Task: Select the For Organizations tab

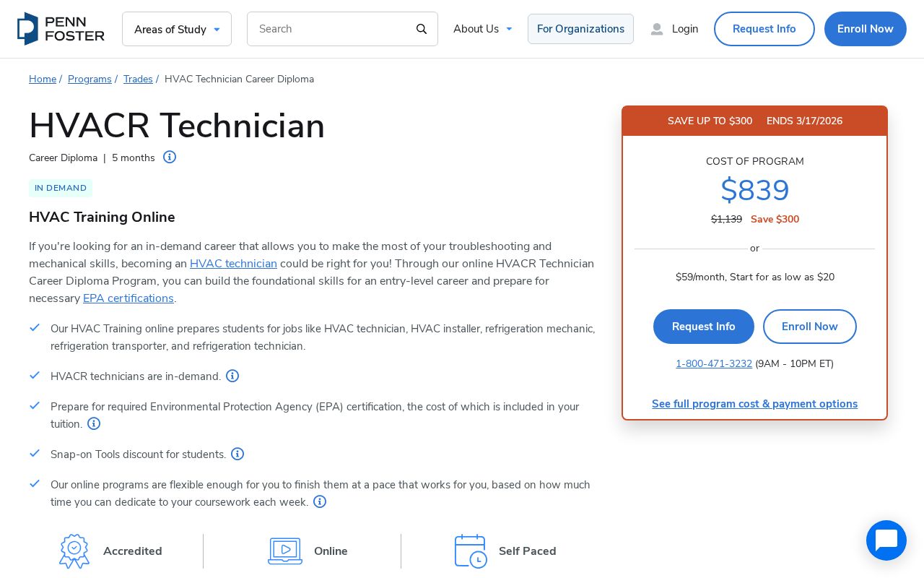Action: tap(580, 29)
